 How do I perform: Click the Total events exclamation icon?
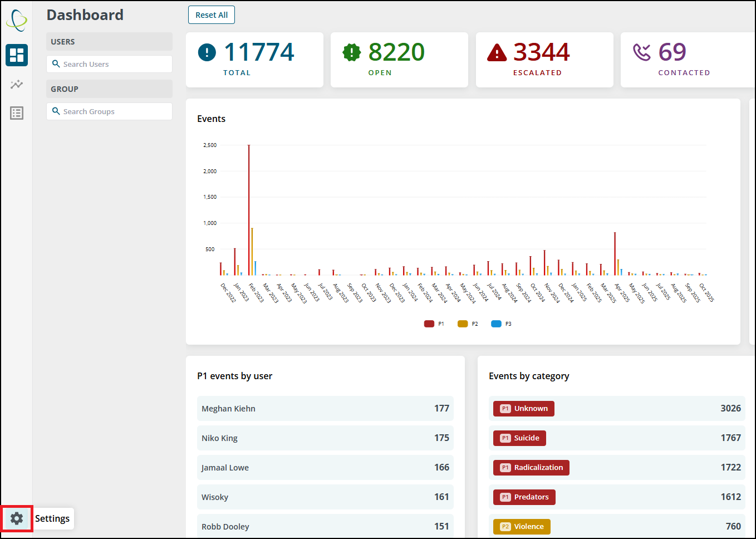pyautogui.click(x=207, y=52)
